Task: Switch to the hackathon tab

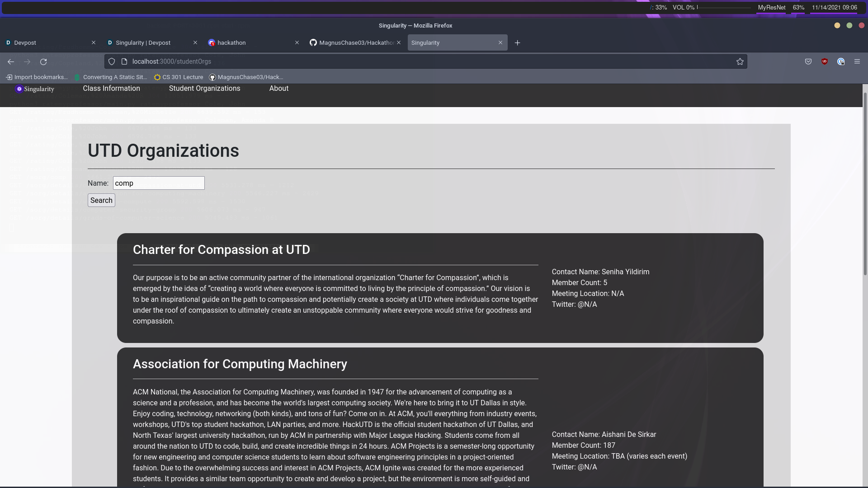Action: coord(231,42)
